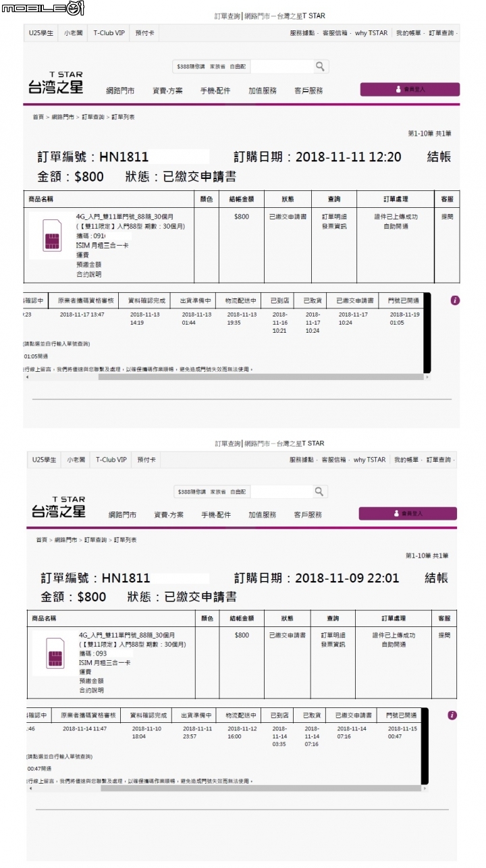This screenshot has width=486, height=868.
Task: Click 服務據點 link in lower screenshot
Action: coord(301,460)
